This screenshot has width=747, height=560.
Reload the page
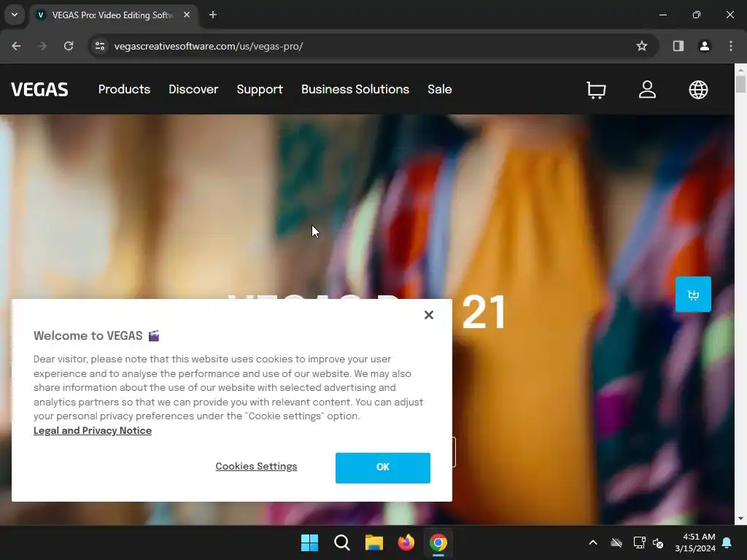pyautogui.click(x=69, y=46)
